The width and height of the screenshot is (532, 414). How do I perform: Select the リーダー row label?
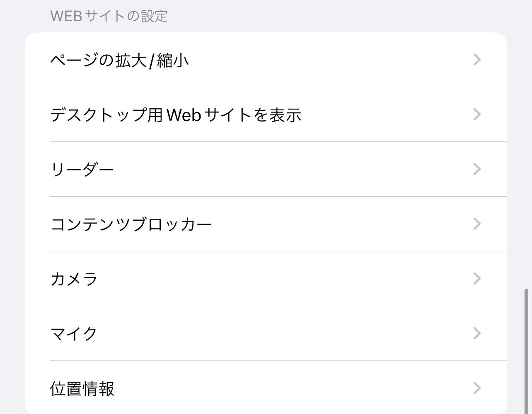[x=82, y=170]
